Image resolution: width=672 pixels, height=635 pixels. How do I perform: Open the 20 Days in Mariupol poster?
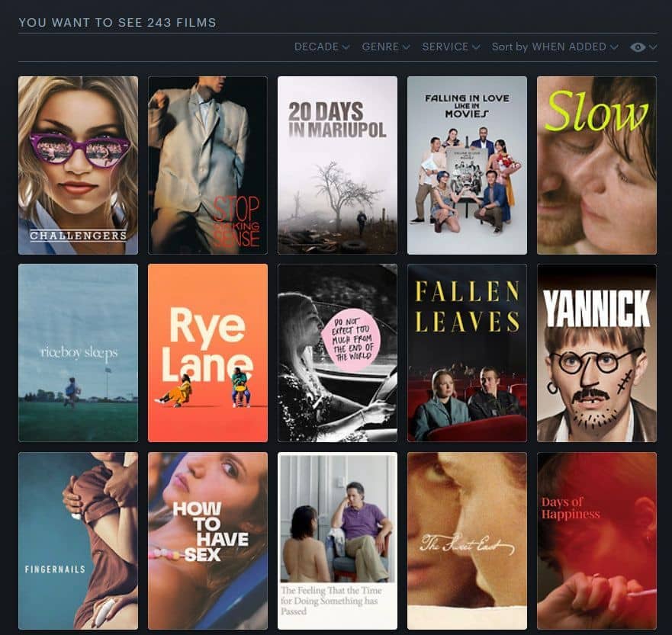pyautogui.click(x=337, y=165)
